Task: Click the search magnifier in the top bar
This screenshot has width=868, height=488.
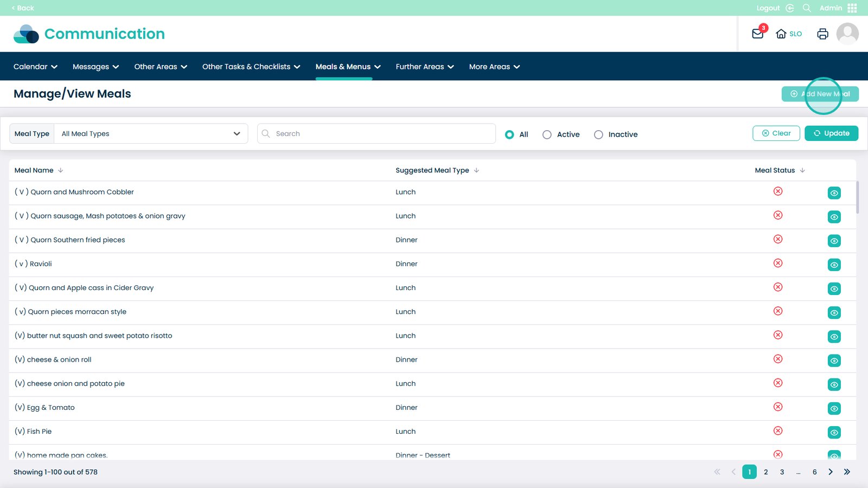Action: [x=807, y=8]
